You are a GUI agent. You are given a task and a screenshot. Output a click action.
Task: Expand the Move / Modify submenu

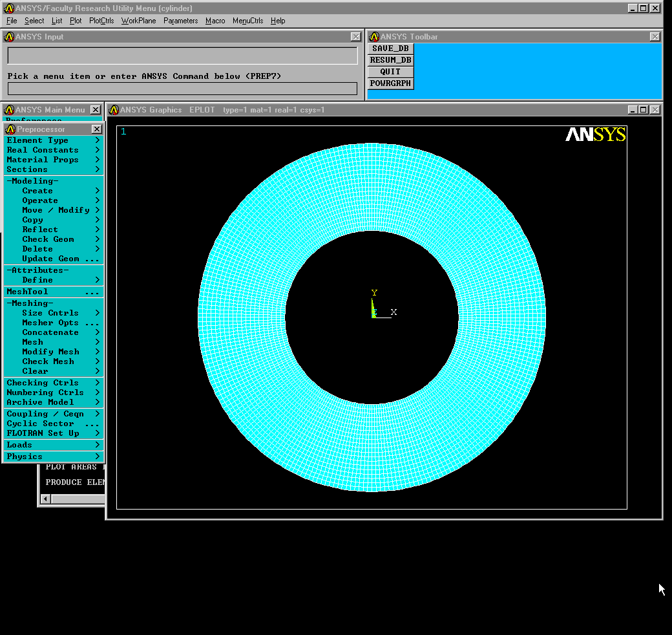coord(53,210)
